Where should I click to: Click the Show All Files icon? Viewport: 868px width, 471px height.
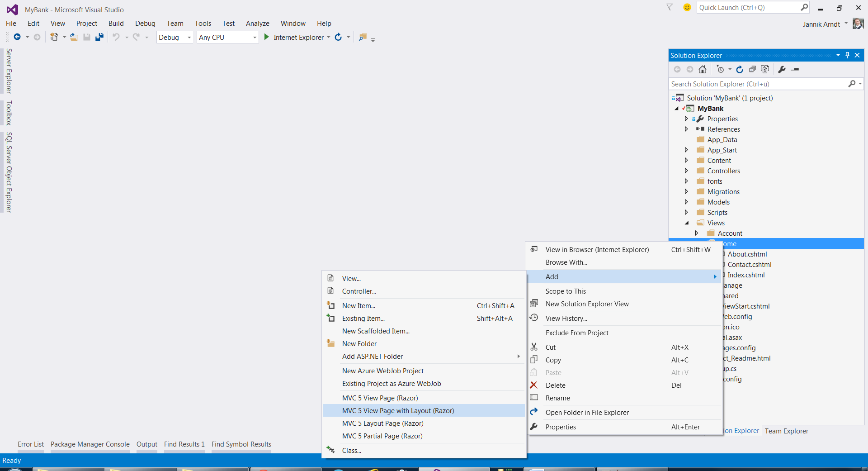[765, 69]
